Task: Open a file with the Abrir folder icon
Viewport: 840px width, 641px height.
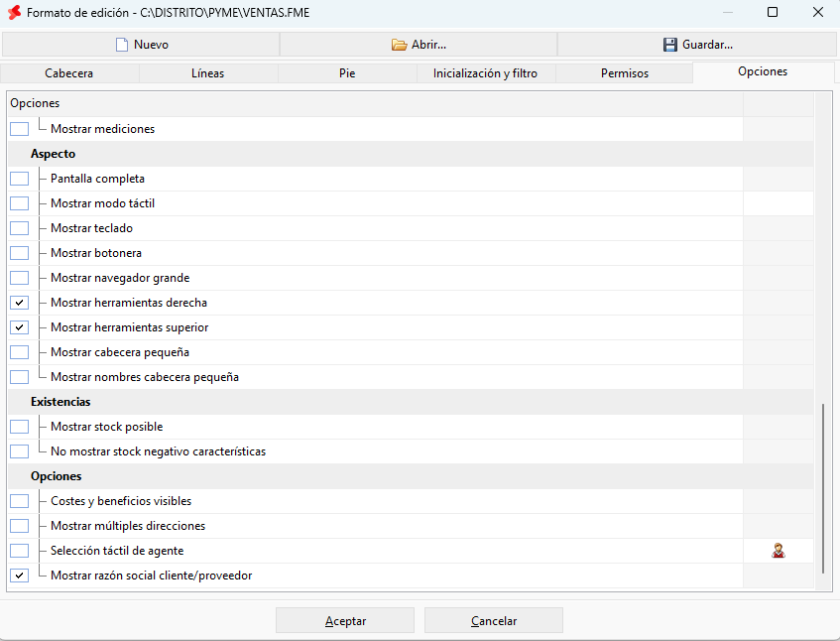Action: point(399,45)
